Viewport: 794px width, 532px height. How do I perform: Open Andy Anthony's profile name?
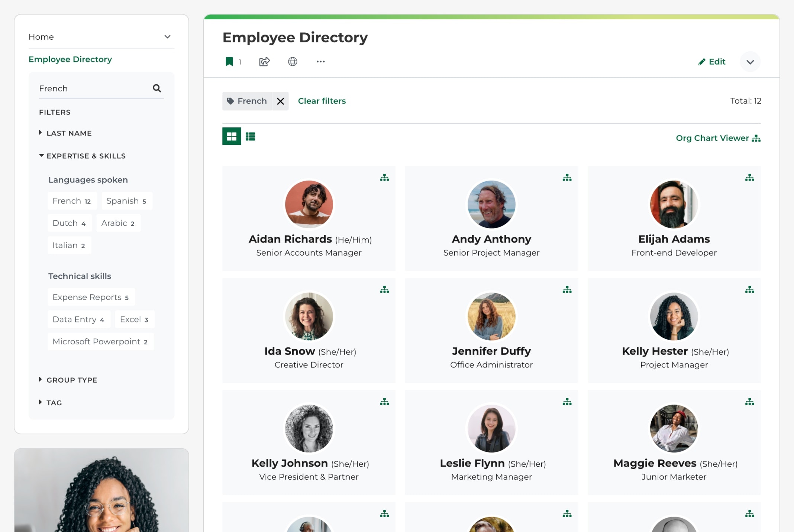[x=491, y=239]
